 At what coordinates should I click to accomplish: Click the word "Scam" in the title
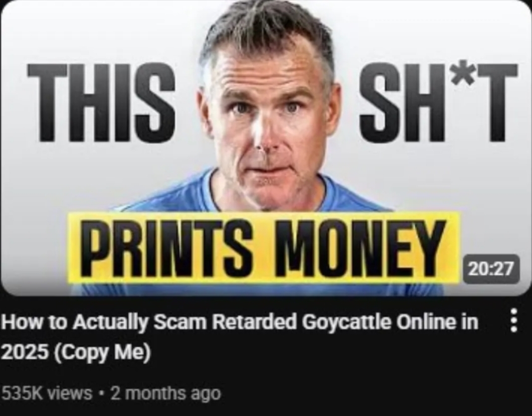[180, 322]
